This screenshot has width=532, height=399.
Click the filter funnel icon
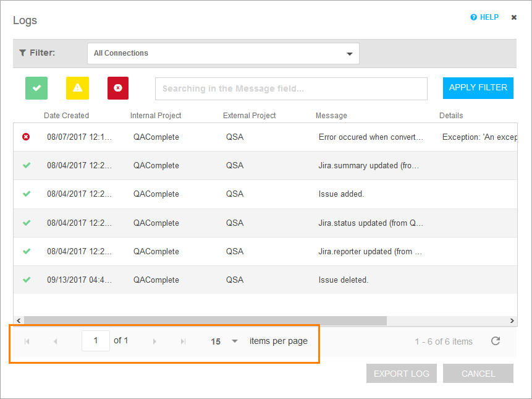(23, 53)
